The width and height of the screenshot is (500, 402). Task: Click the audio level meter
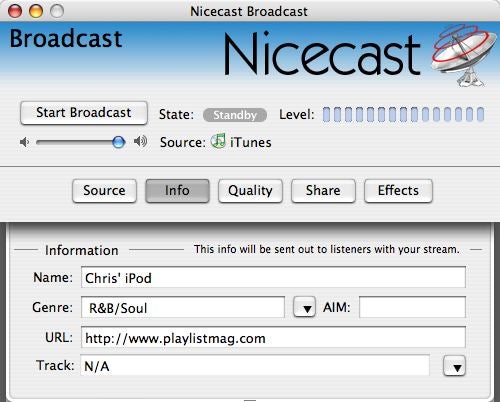click(403, 114)
